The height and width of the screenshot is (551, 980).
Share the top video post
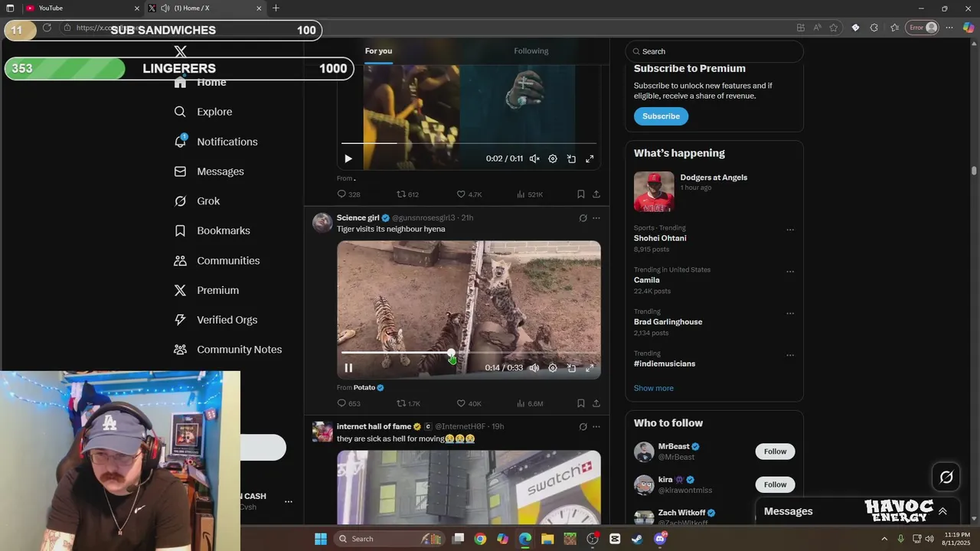point(596,194)
